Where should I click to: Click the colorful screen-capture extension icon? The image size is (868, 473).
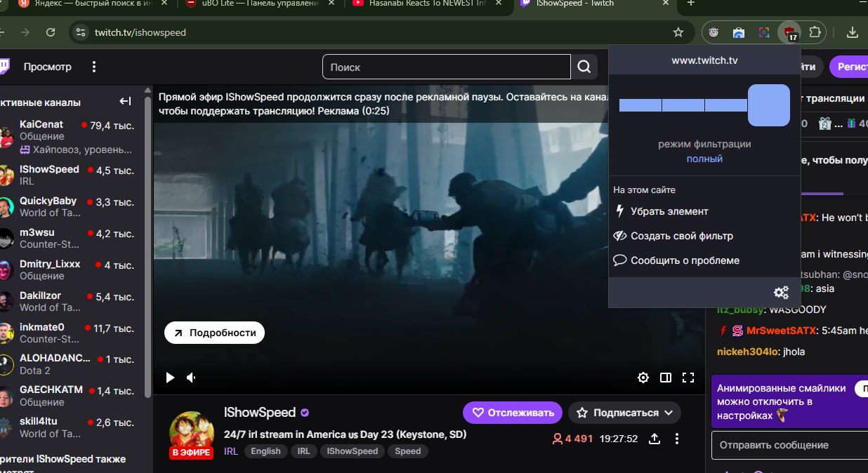click(764, 32)
